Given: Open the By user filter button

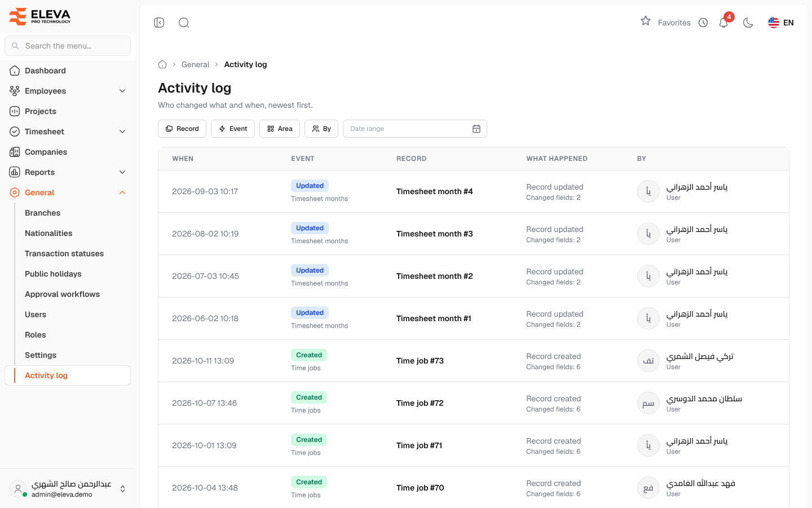Looking at the screenshot, I should coord(321,129).
